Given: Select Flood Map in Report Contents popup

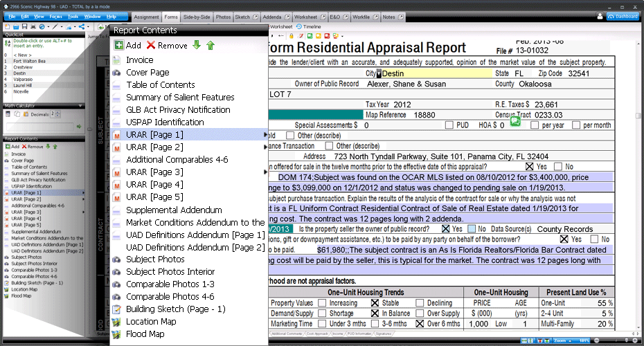Looking at the screenshot, I should pyautogui.click(x=145, y=334).
